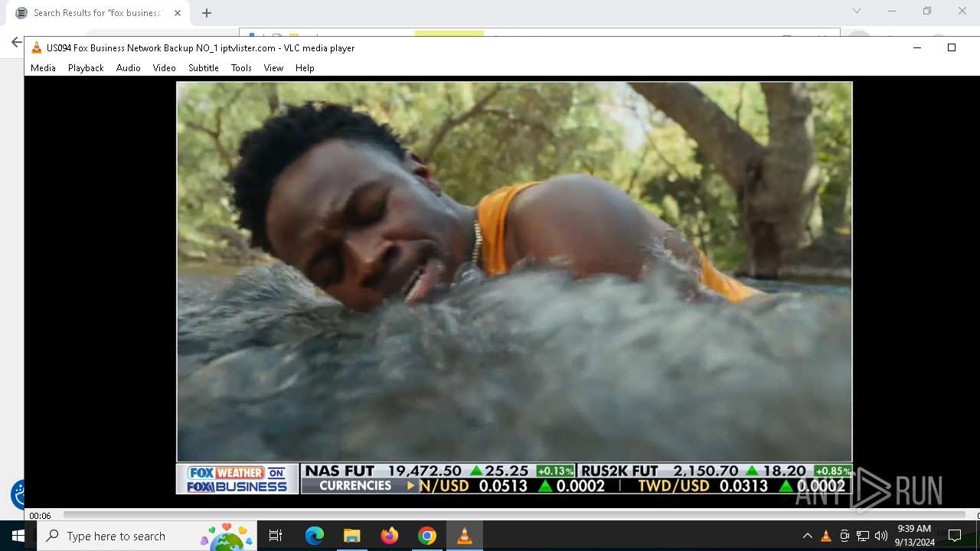Click the VLC seek bar to jump ahead
The width and height of the screenshot is (980, 551).
[514, 515]
